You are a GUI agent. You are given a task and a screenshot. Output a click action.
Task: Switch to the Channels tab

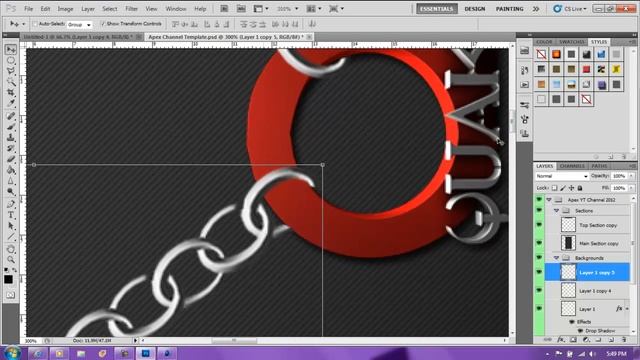point(572,166)
